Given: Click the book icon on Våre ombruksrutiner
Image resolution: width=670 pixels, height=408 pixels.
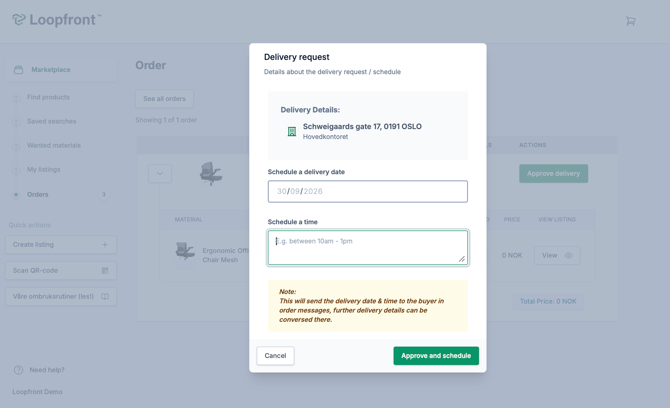Looking at the screenshot, I should 105,296.
